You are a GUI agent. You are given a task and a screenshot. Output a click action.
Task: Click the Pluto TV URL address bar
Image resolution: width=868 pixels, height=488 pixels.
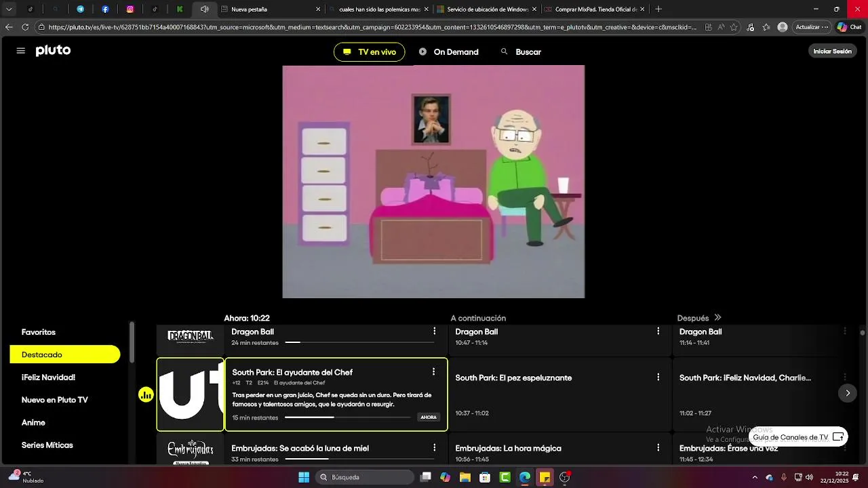click(x=372, y=27)
